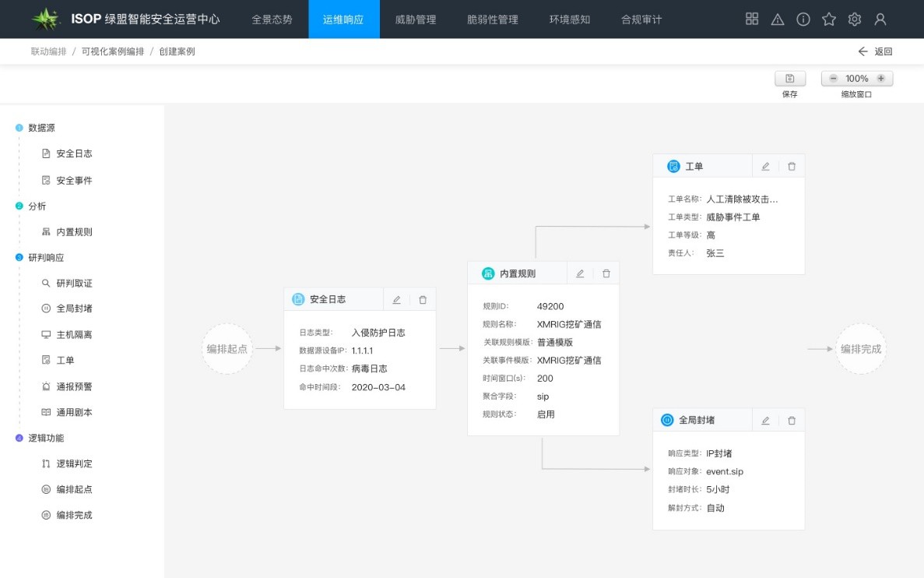
Task: Switch to the 威胁管理 tab
Action: (x=416, y=19)
